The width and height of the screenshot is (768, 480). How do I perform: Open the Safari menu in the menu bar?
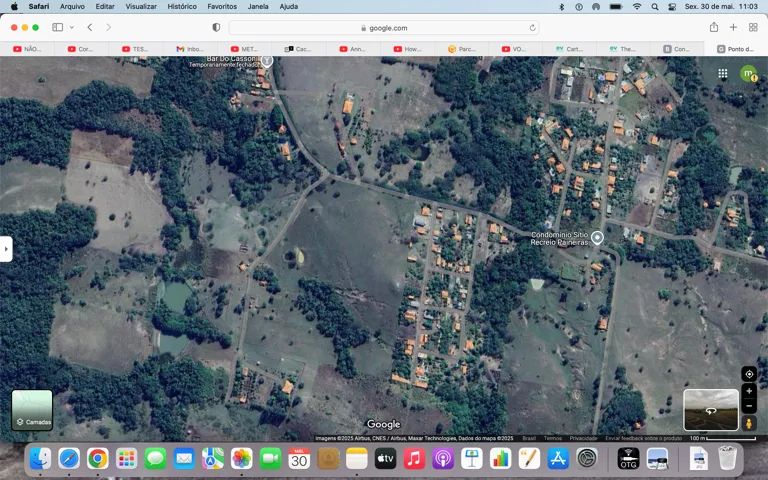pyautogui.click(x=39, y=6)
